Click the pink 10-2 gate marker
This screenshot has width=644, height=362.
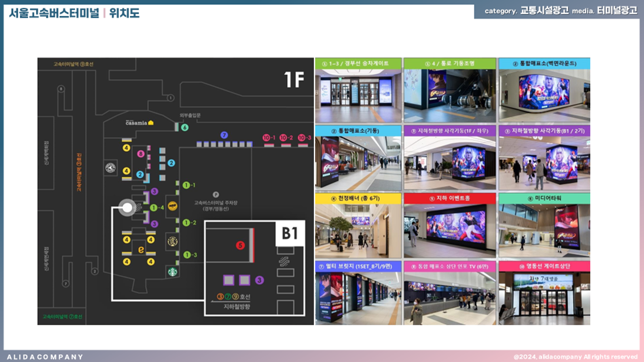pos(286,138)
